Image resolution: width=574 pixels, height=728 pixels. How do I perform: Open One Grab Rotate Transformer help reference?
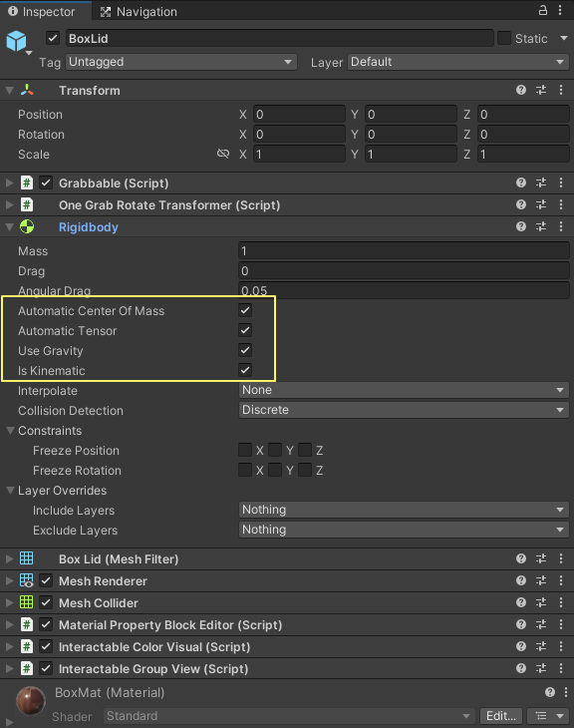[521, 204]
